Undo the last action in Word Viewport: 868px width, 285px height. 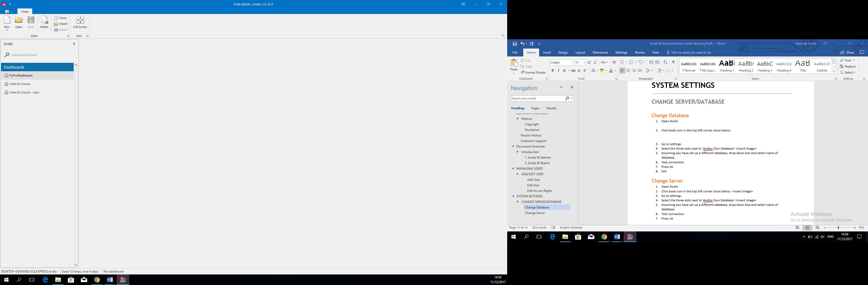[x=522, y=44]
